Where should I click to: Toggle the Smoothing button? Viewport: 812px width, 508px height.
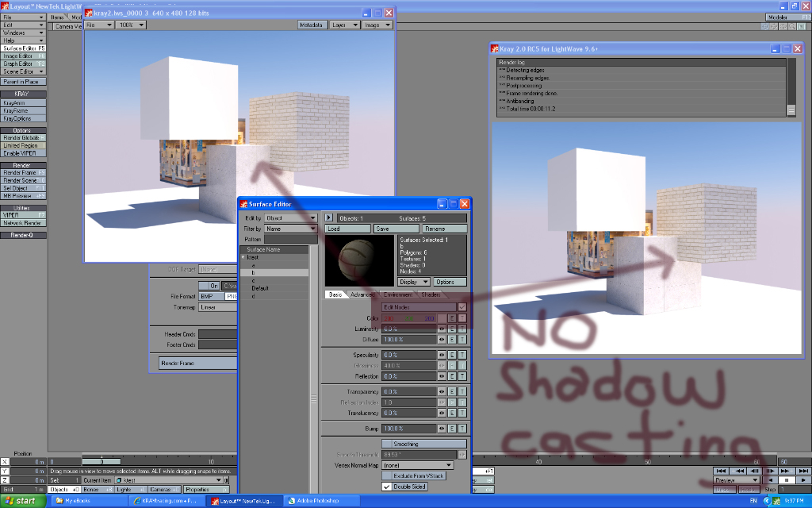point(424,444)
